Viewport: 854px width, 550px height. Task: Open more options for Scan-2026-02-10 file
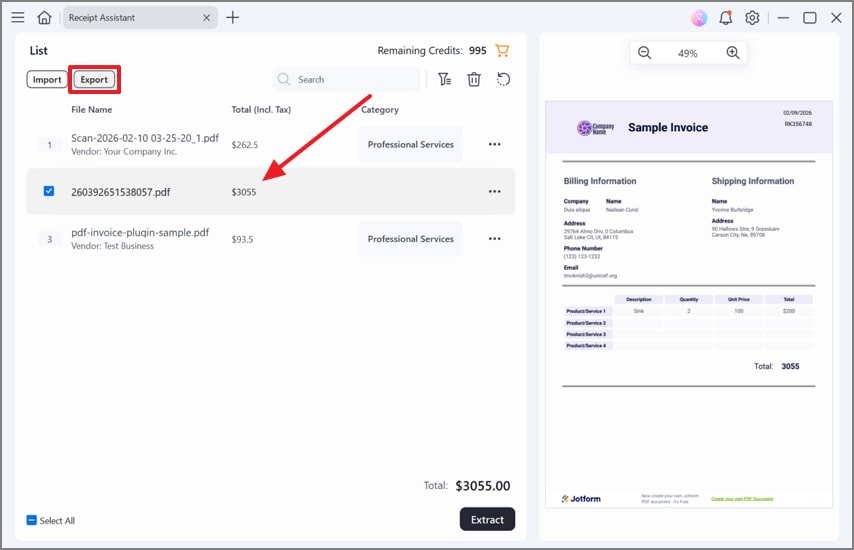[x=495, y=144]
